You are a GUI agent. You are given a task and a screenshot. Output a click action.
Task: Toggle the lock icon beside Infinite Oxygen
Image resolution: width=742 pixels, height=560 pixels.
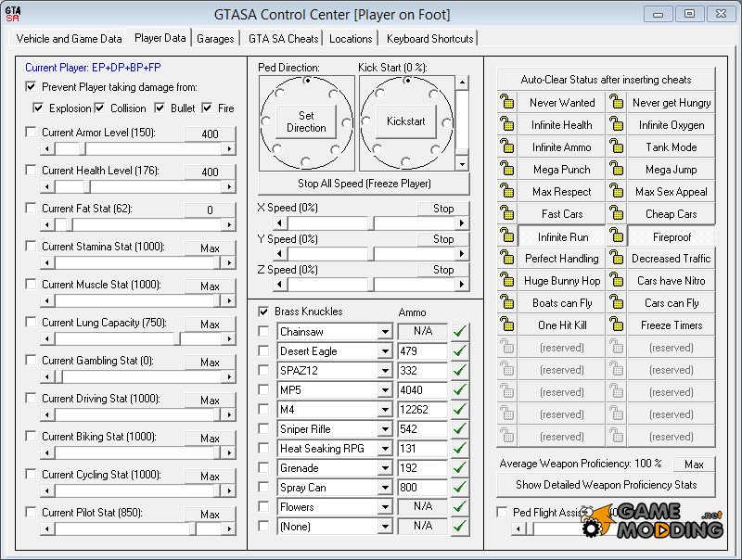616,124
